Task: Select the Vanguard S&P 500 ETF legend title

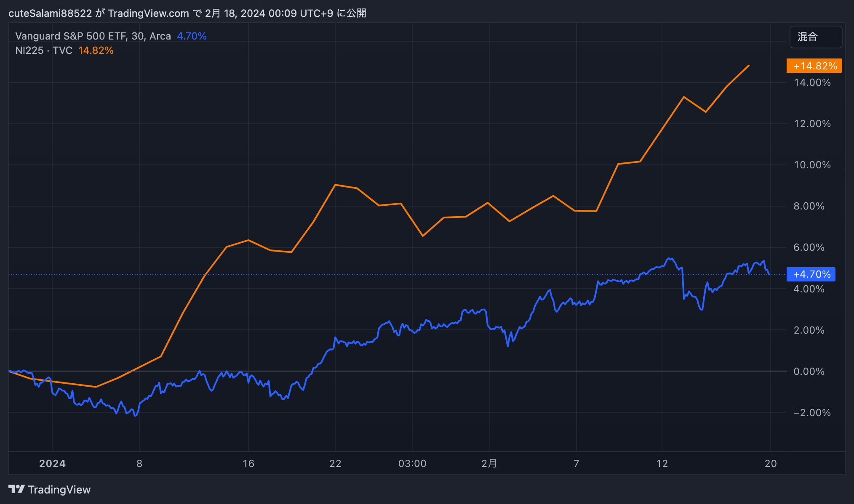Action: click(93, 36)
